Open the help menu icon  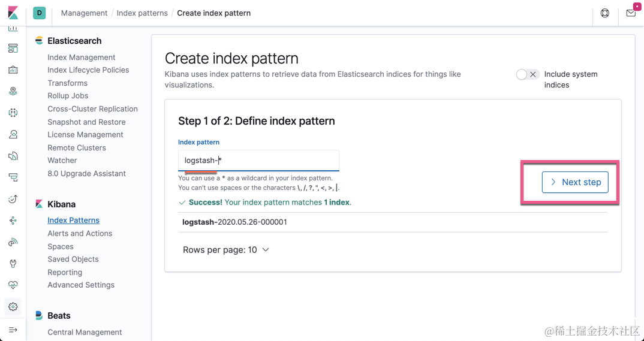click(604, 13)
